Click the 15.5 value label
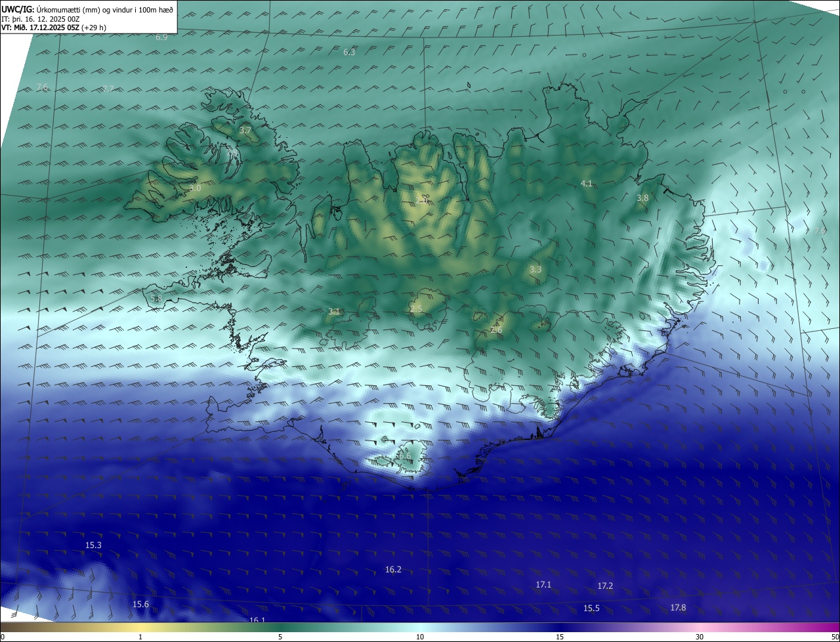The image size is (840, 642). click(x=591, y=609)
